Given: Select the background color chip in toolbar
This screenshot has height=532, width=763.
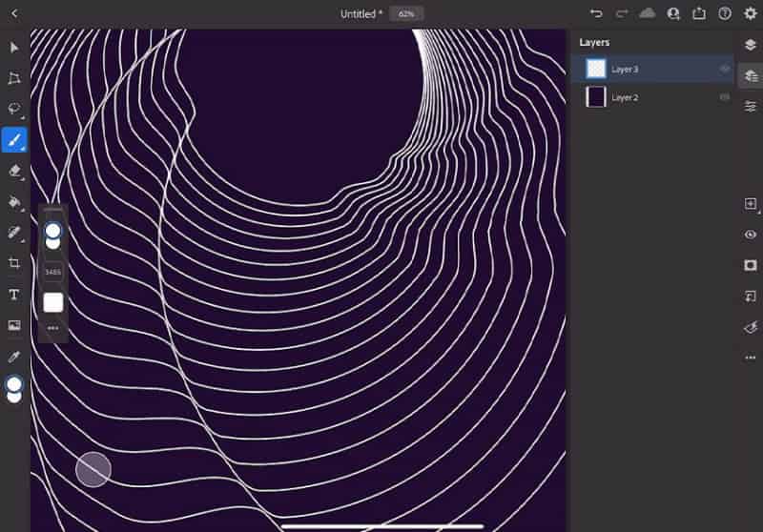Looking at the screenshot, I should pos(14,398).
